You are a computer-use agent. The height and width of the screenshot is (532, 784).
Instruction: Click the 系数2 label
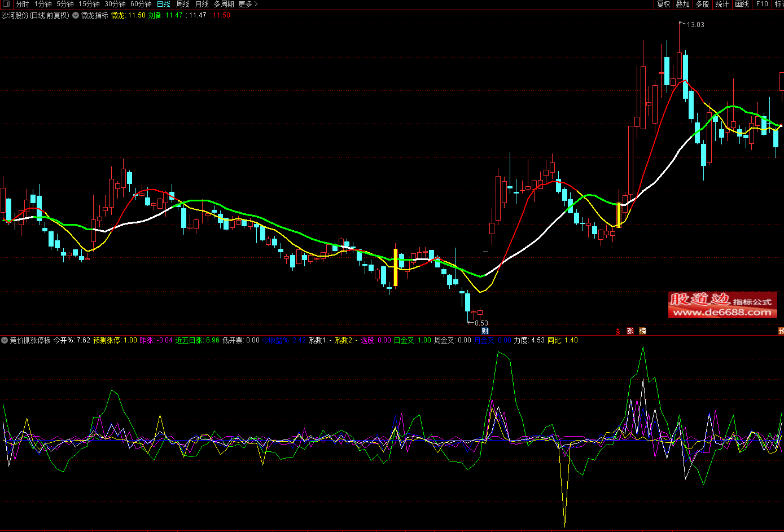coord(346,340)
